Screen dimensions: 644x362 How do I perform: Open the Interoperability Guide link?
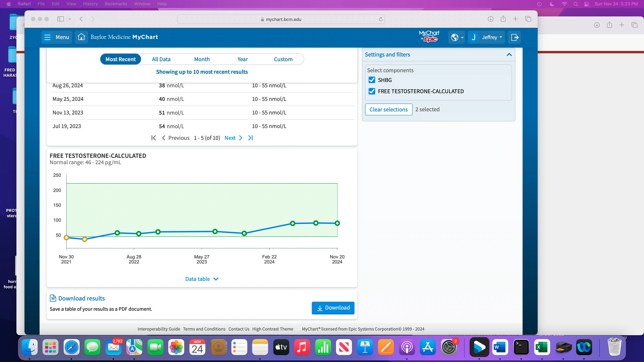tap(159, 329)
